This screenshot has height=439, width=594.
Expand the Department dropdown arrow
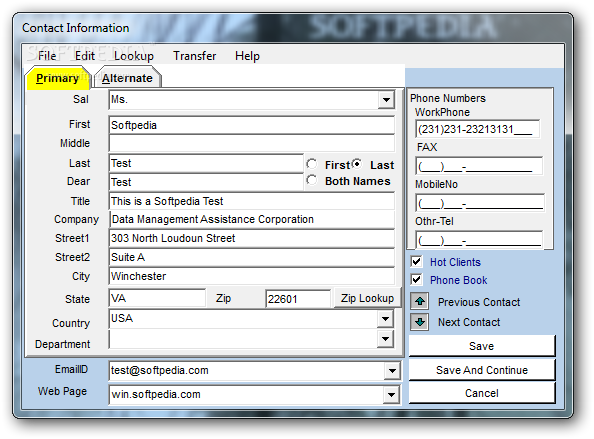(x=385, y=339)
